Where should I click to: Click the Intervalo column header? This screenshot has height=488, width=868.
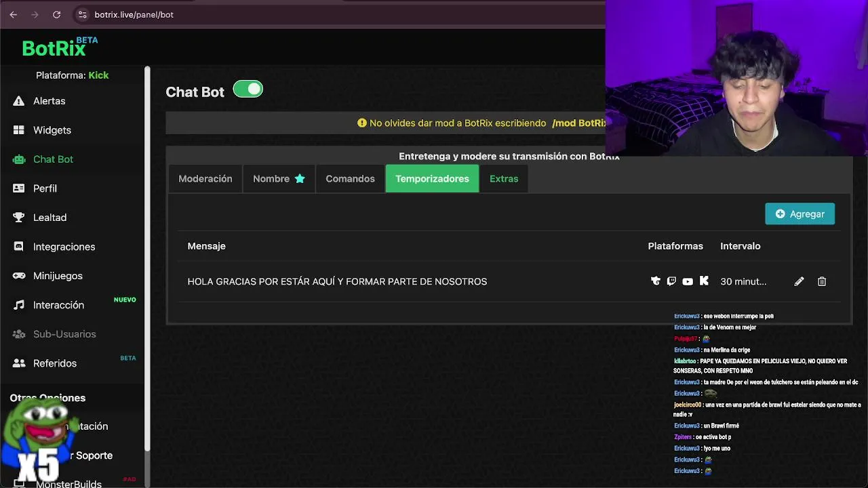tap(740, 246)
